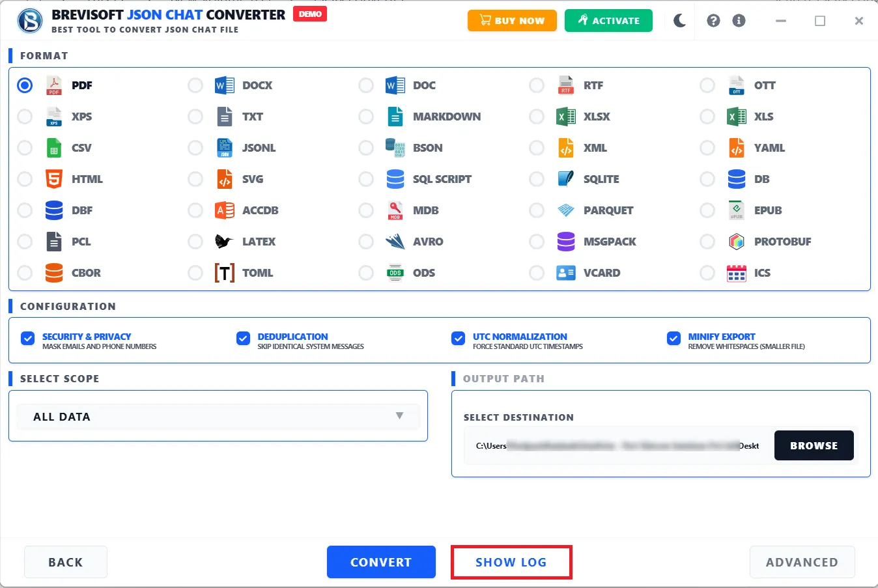The width and height of the screenshot is (878, 588).
Task: Open the about info icon
Action: click(739, 21)
